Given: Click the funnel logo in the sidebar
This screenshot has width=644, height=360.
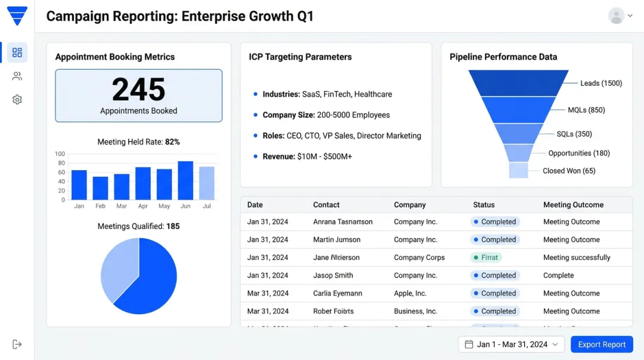Looking at the screenshot, I should 17,16.
